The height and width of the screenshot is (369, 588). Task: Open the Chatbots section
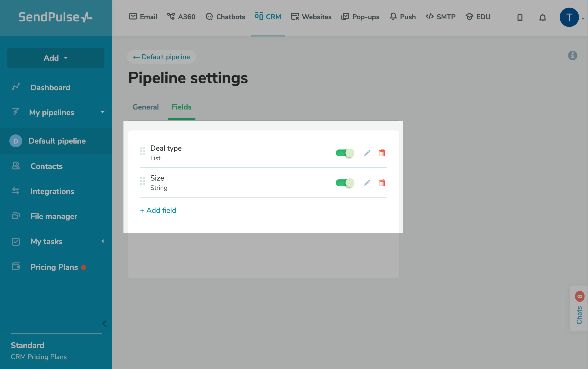coord(225,17)
